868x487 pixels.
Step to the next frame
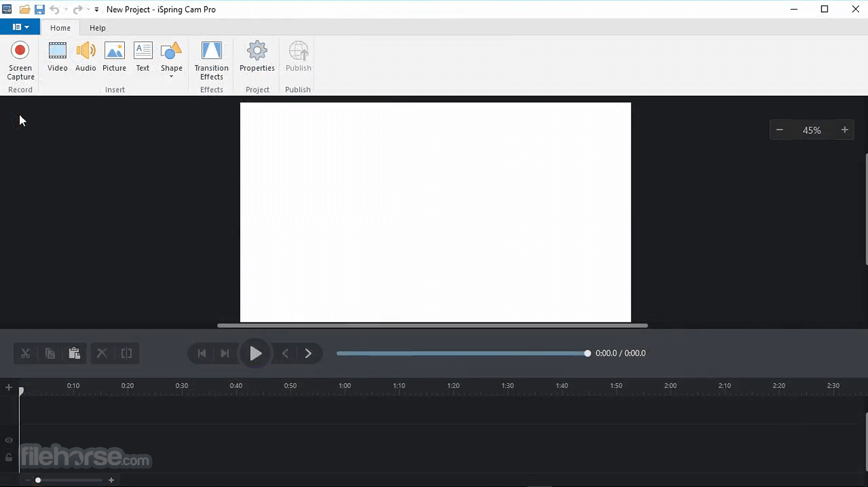308,354
